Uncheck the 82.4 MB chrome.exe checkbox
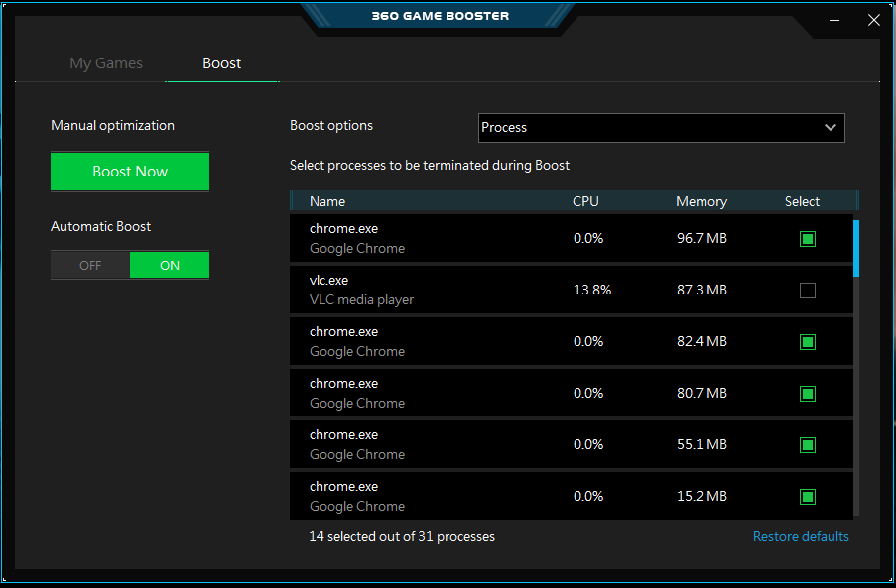Viewport: 896px width, 588px height. pos(808,342)
